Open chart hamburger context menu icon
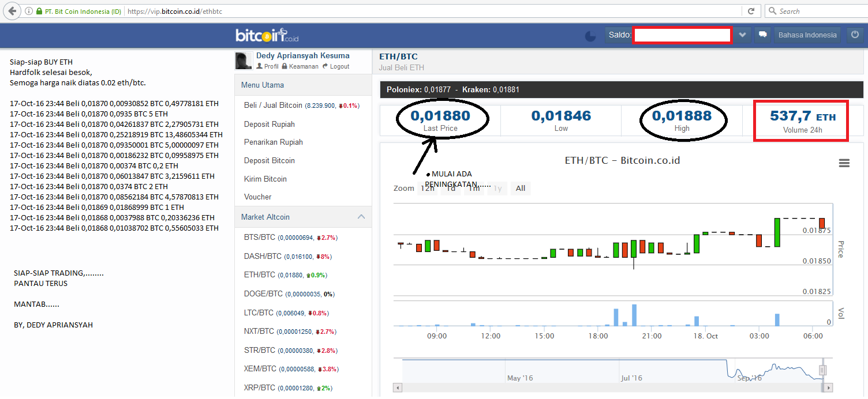868x399 pixels. [844, 163]
